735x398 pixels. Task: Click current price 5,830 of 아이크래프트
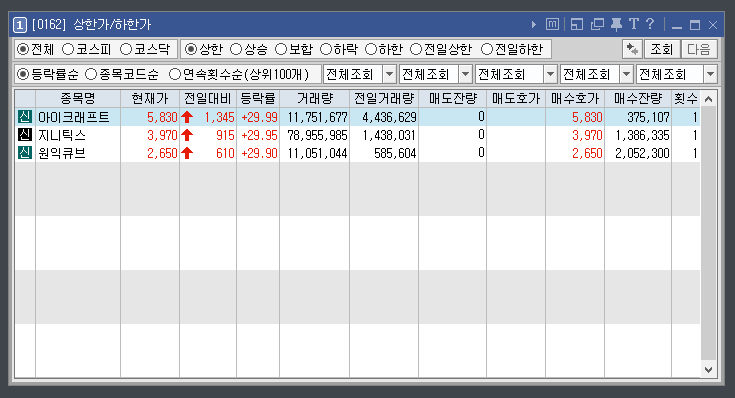[162, 117]
